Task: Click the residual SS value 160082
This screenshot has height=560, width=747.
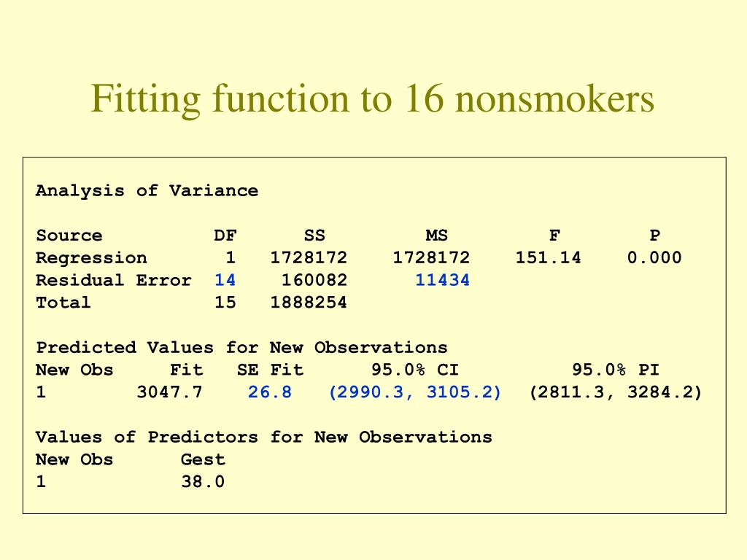Action: tap(314, 280)
